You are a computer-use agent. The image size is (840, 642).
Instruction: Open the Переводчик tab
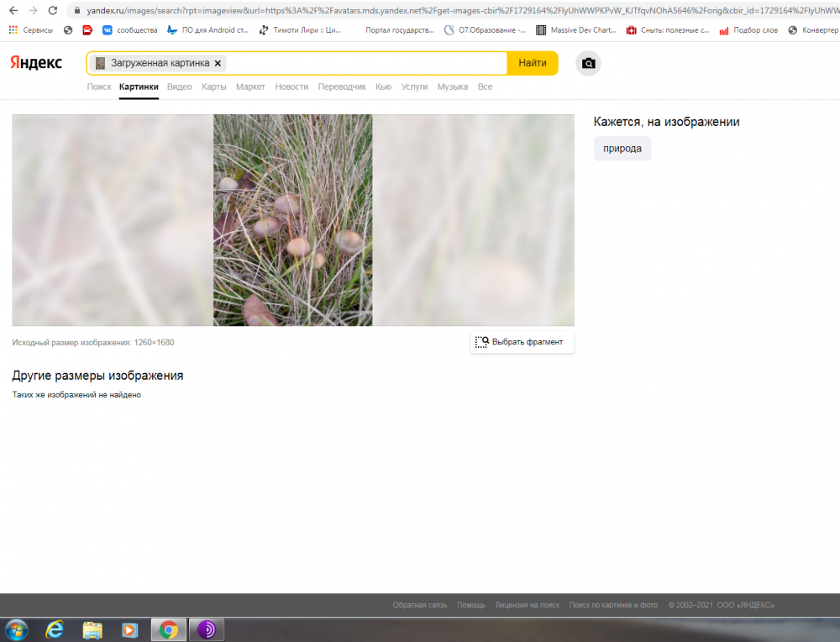[342, 87]
